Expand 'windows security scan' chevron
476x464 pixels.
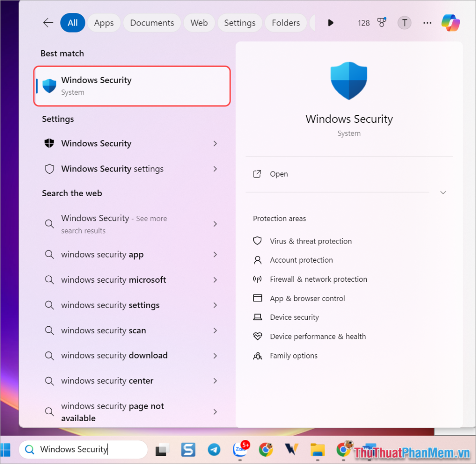click(x=215, y=331)
